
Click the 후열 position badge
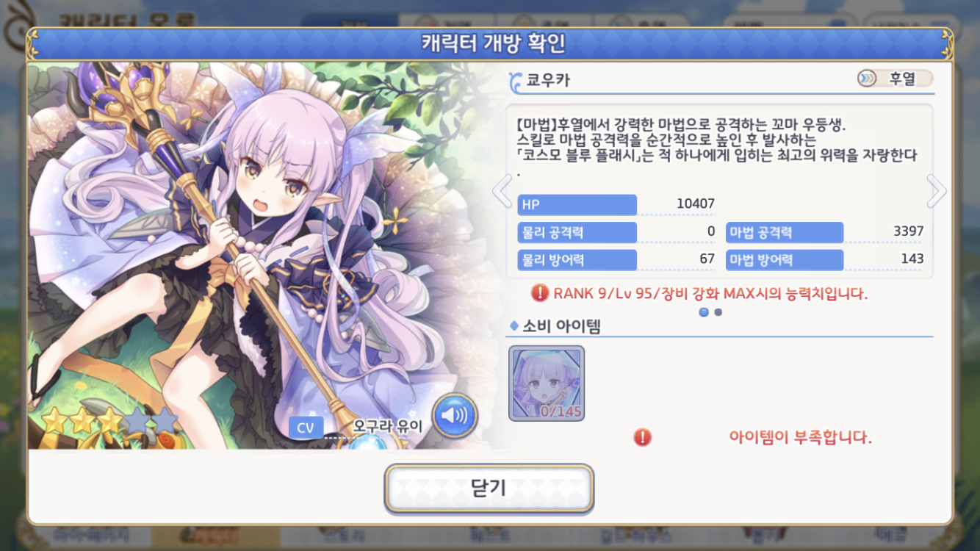click(x=895, y=79)
